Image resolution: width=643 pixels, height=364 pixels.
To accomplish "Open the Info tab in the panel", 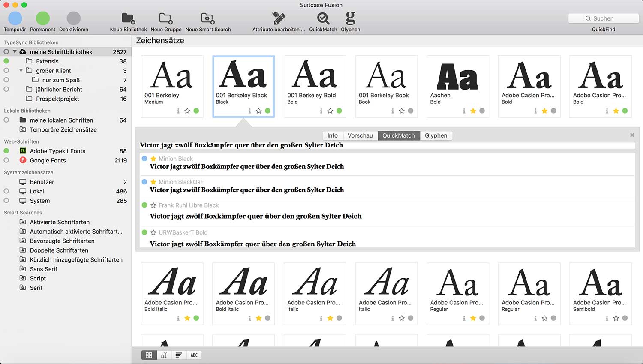I will click(x=332, y=135).
